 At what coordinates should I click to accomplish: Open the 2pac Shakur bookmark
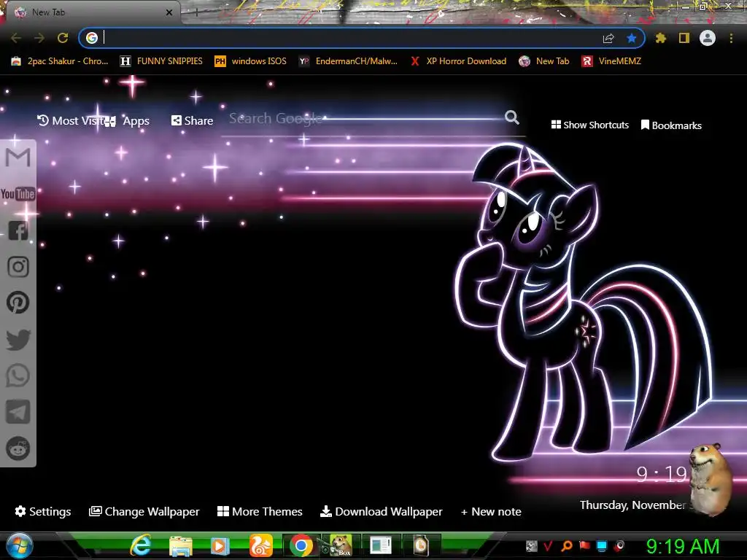point(60,61)
